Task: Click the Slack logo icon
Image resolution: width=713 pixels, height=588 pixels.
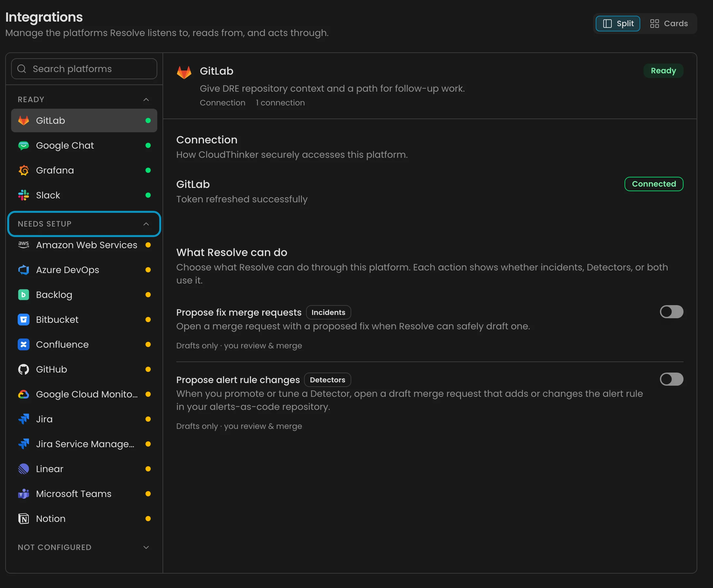Action: 23,195
